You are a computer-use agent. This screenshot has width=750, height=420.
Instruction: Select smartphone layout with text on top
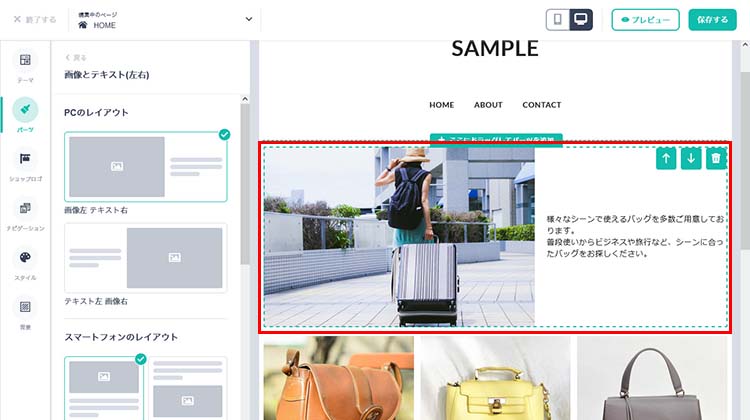click(x=188, y=388)
